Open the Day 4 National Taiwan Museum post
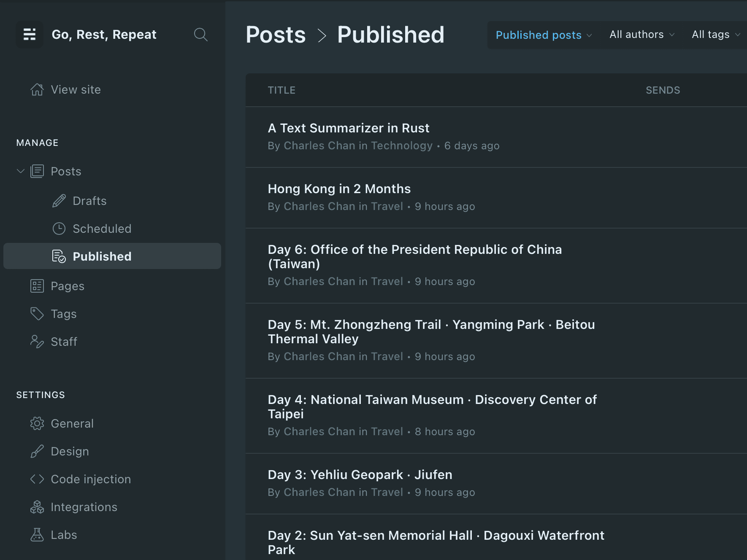This screenshot has width=747, height=560. (432, 407)
